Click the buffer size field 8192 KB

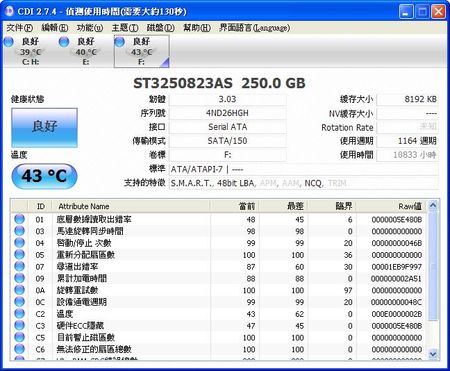tap(407, 99)
